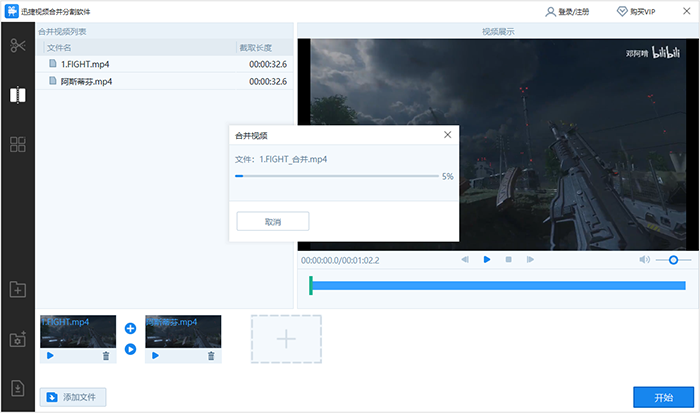Play the 1.FIGHT.mp4 clip
The height and width of the screenshot is (413, 700).
point(50,355)
